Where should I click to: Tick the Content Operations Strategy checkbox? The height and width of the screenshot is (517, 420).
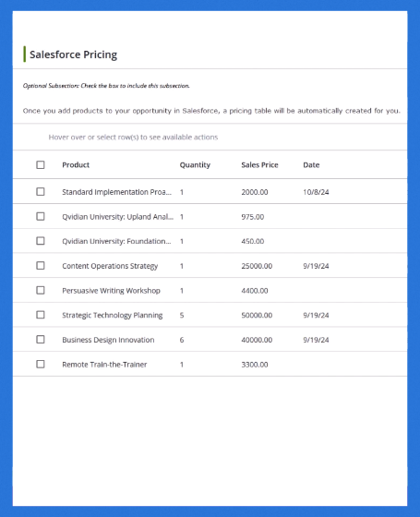pyautogui.click(x=41, y=266)
